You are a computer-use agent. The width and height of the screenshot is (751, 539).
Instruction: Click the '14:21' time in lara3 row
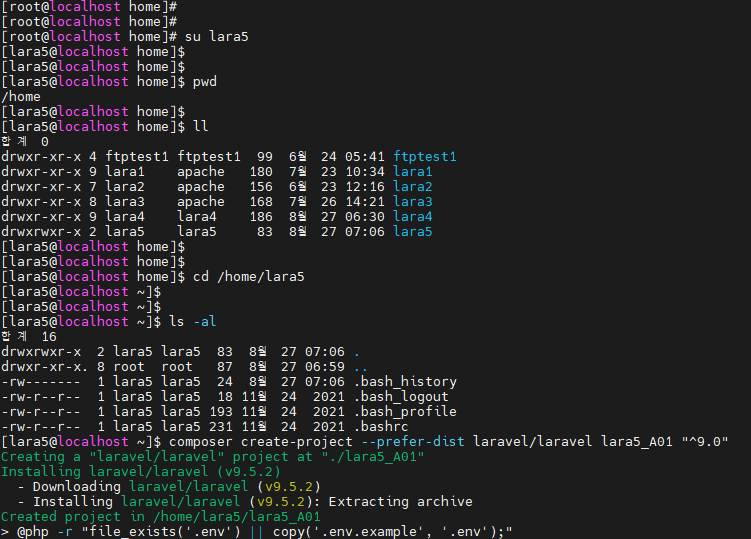(x=364, y=202)
